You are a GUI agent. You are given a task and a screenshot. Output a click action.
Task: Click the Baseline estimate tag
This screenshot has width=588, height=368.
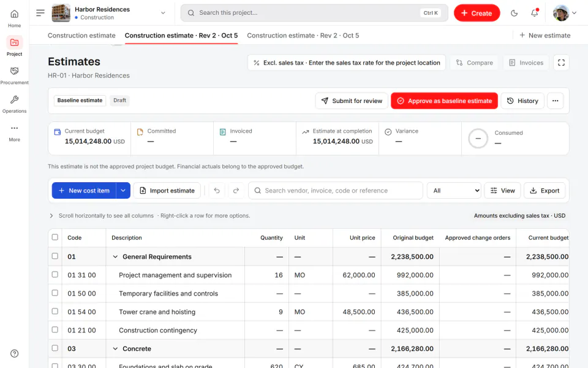click(80, 100)
